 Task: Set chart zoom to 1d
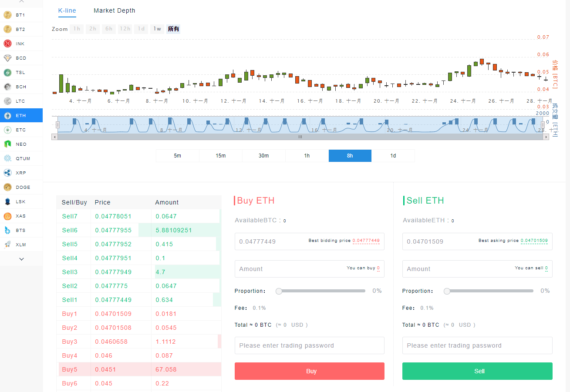coord(141,29)
